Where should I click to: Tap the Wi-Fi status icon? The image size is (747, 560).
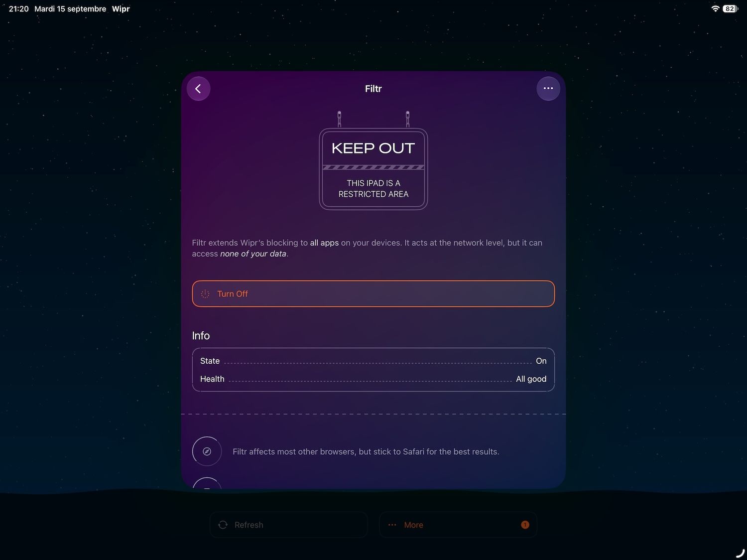716,9
